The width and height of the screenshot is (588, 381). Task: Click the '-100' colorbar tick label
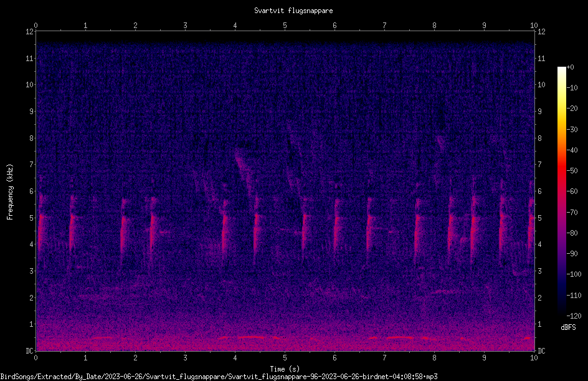(x=574, y=274)
